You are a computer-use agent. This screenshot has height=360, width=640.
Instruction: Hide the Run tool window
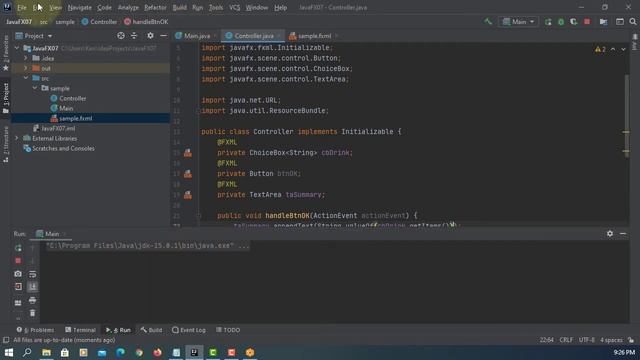click(623, 233)
